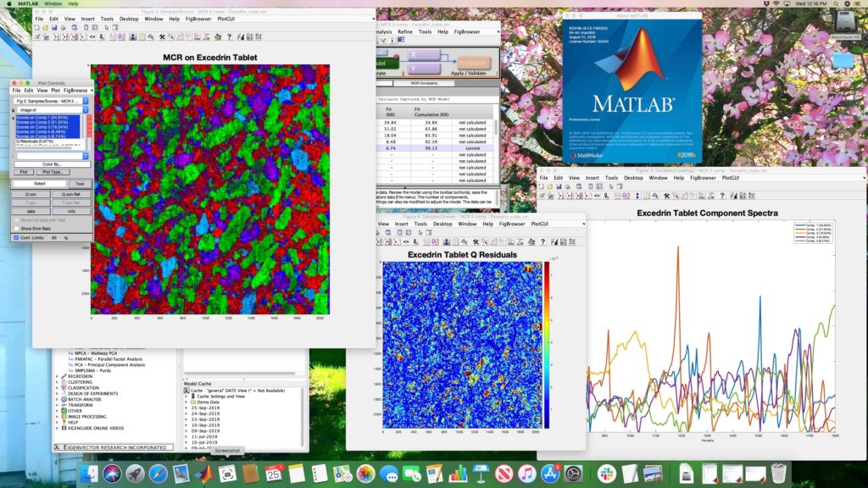
Task: Click the Plot Type... button
Action: point(53,172)
